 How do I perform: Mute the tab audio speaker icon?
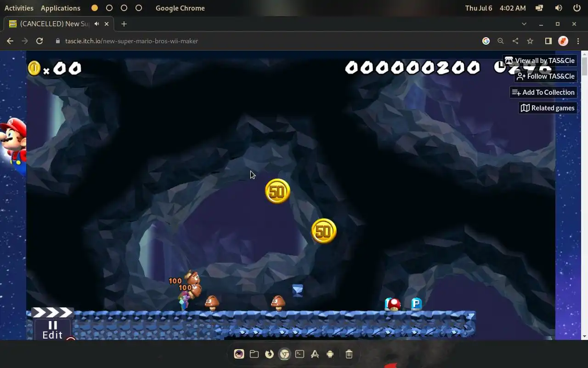click(97, 24)
